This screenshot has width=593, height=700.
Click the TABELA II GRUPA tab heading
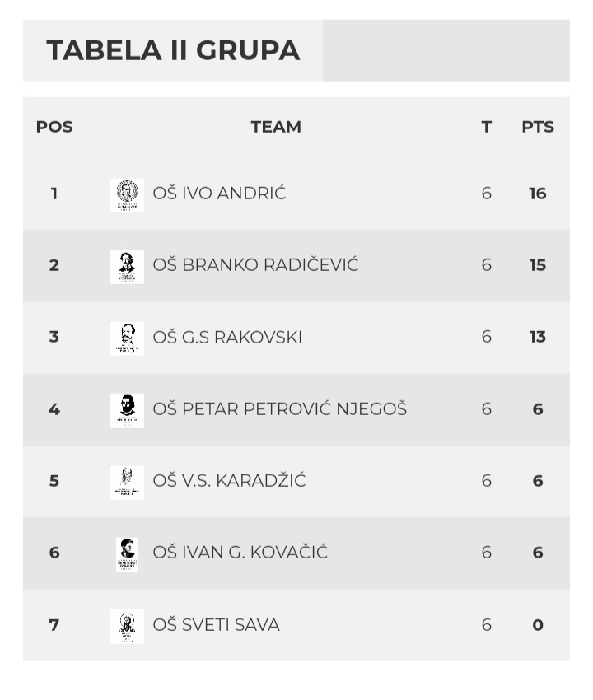(173, 50)
